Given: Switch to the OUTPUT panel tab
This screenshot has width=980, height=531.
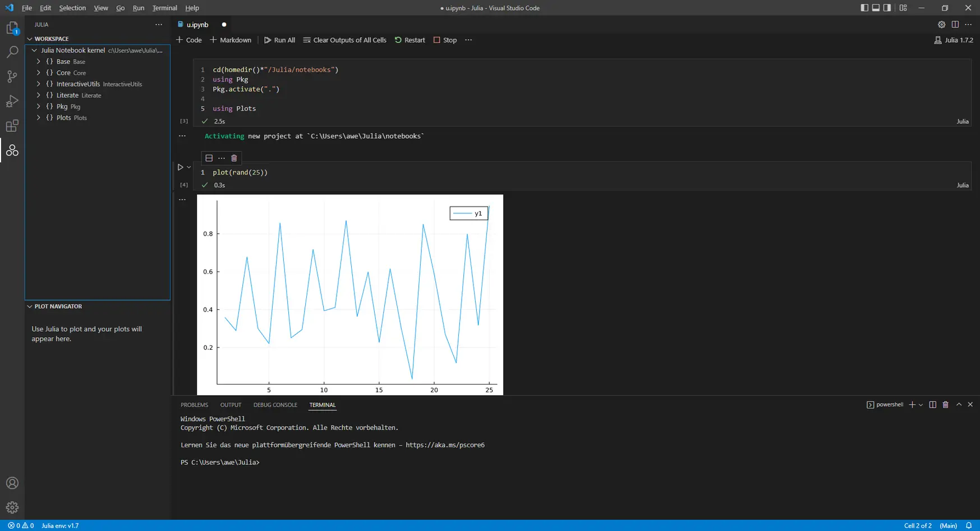Looking at the screenshot, I should pos(231,405).
